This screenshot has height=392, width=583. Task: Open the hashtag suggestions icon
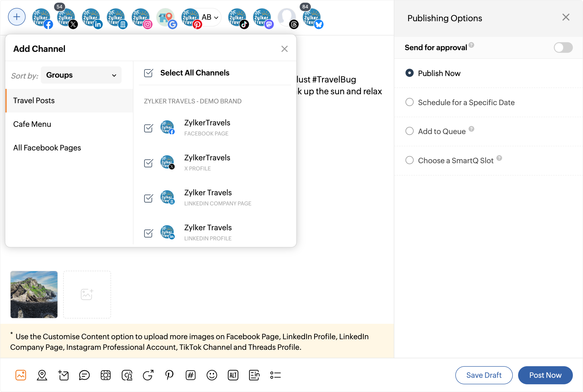click(190, 375)
